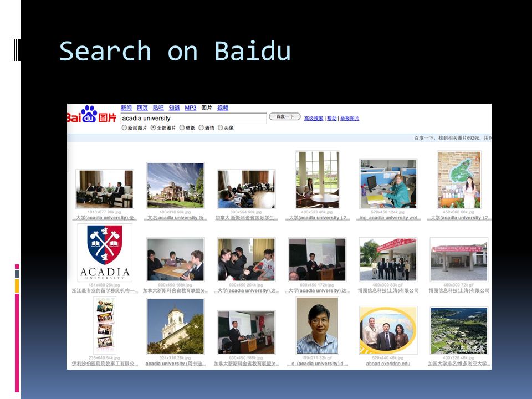Click caption link 文名:acadia university 所...
Screen dimensions: 532x399
click(176, 217)
